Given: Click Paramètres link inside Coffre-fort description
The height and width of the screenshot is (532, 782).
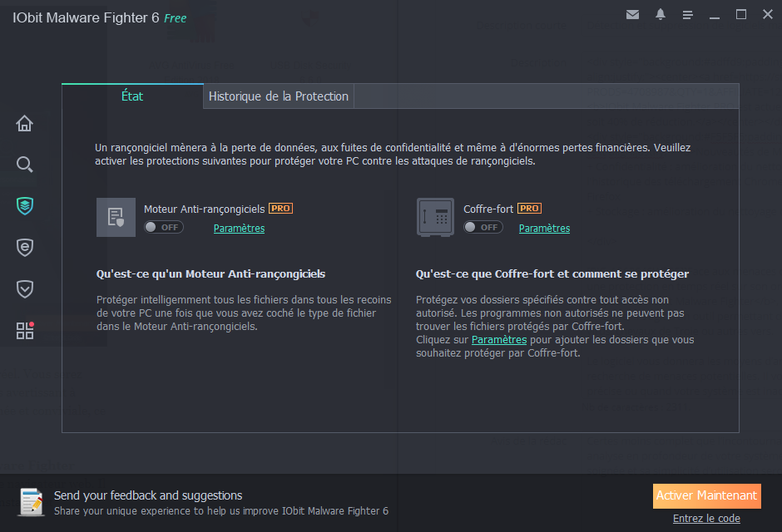Looking at the screenshot, I should 498,340.
